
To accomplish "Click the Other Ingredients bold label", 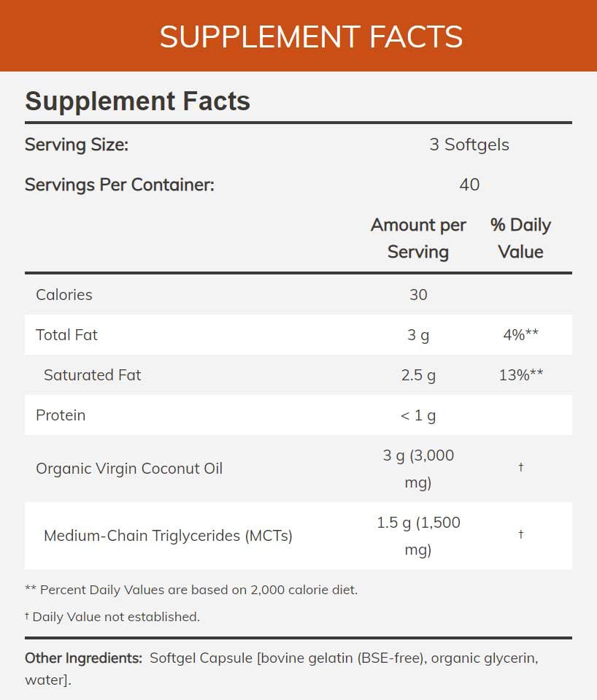I will [83, 658].
